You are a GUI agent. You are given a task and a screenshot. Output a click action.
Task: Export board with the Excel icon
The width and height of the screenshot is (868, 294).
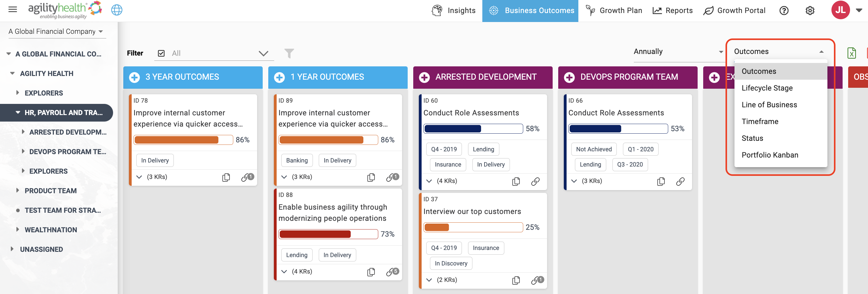[x=852, y=53]
